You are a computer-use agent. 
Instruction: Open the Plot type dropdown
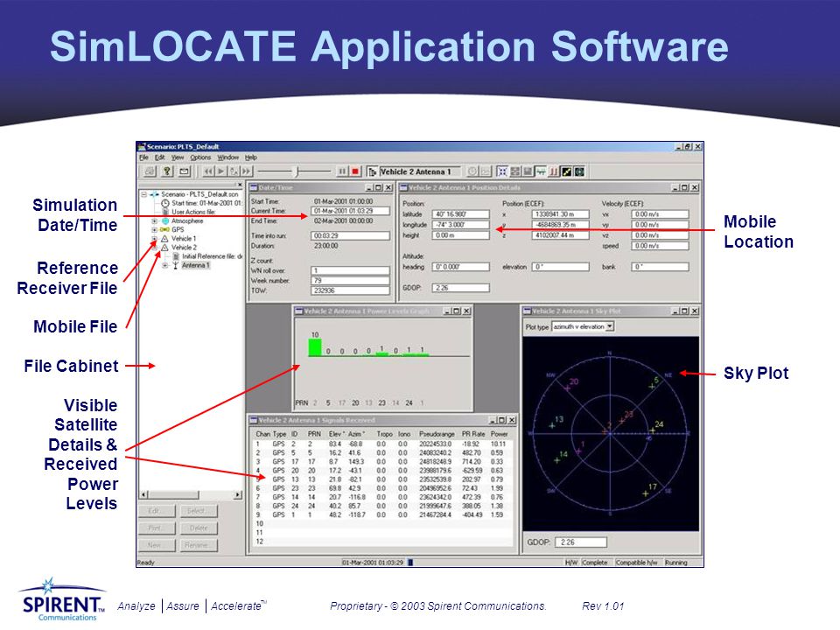(610, 326)
